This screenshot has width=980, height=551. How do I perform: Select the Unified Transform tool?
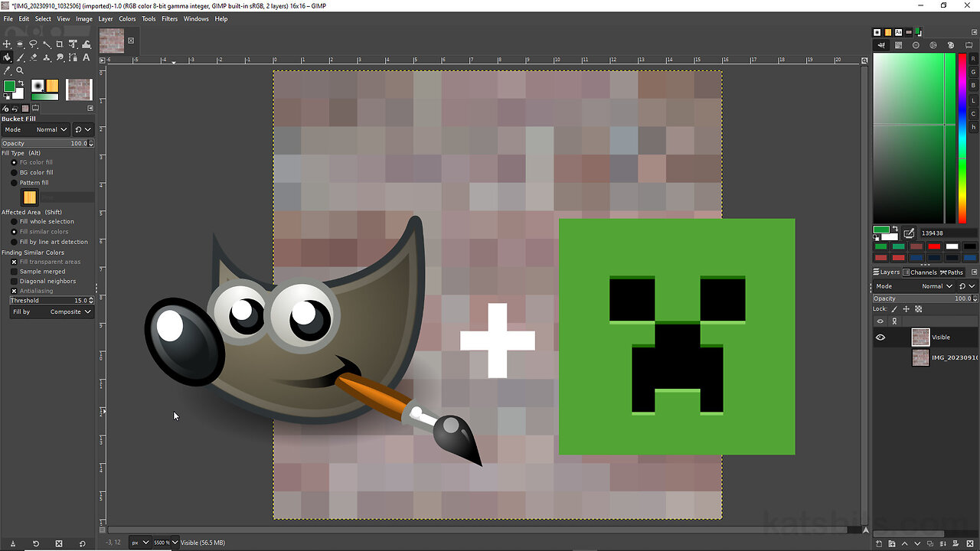[73, 44]
